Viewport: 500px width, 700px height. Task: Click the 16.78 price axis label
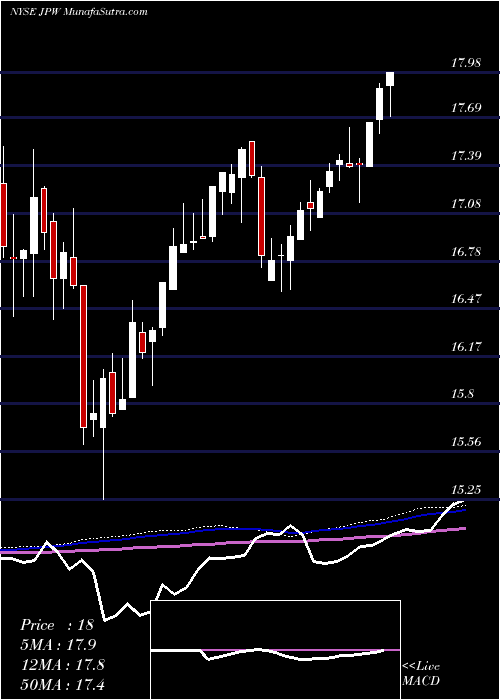[466, 252]
